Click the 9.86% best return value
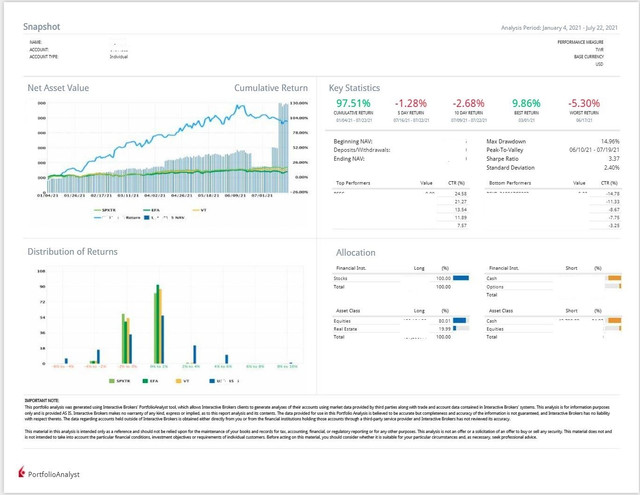 point(526,103)
